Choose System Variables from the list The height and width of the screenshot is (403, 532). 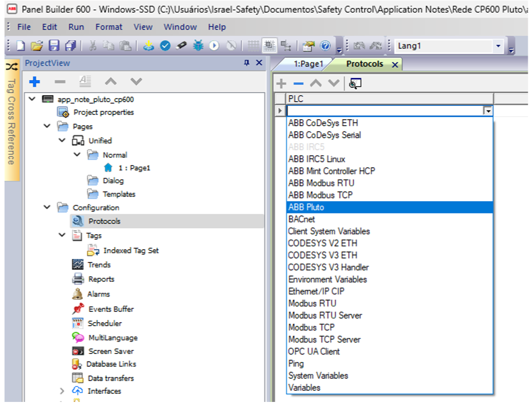click(389, 375)
